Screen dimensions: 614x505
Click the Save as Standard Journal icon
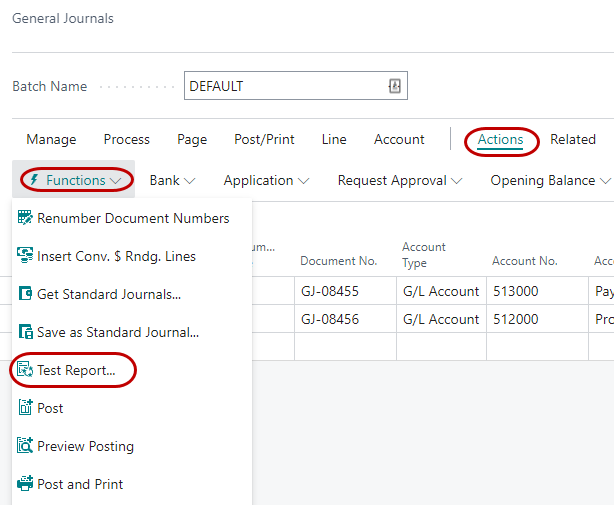point(25,332)
